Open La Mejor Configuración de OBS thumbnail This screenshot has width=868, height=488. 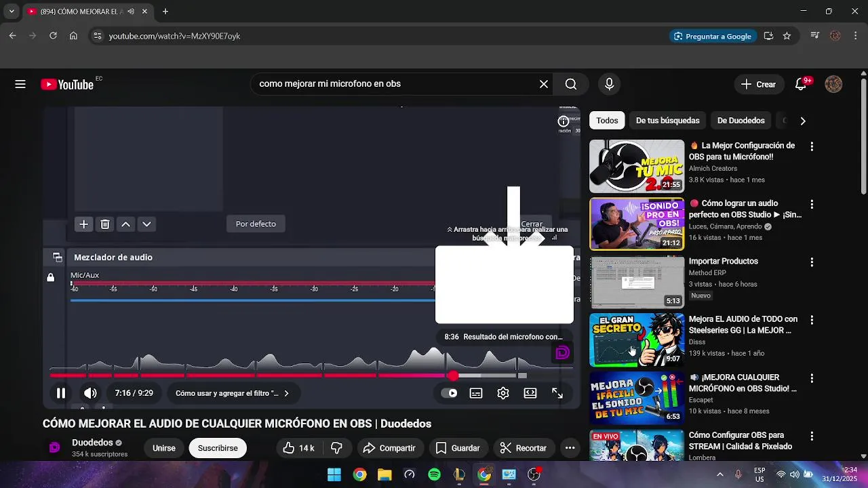(x=637, y=166)
